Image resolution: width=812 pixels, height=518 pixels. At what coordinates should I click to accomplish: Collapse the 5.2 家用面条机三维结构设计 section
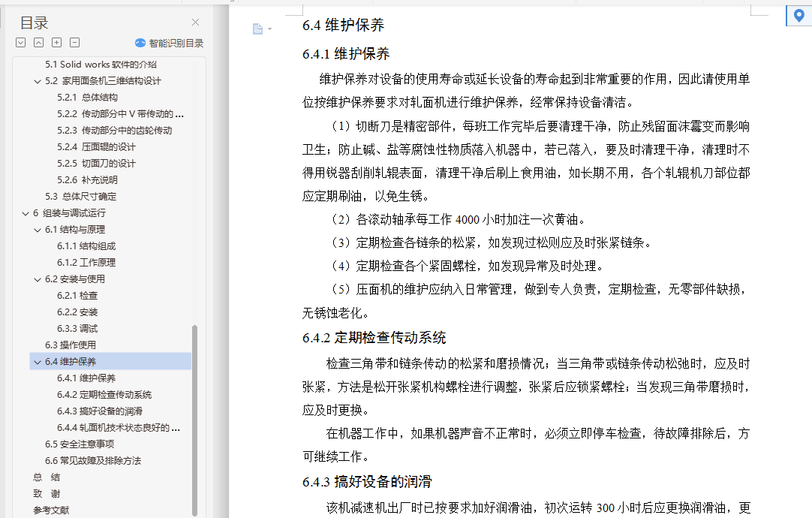click(38, 81)
